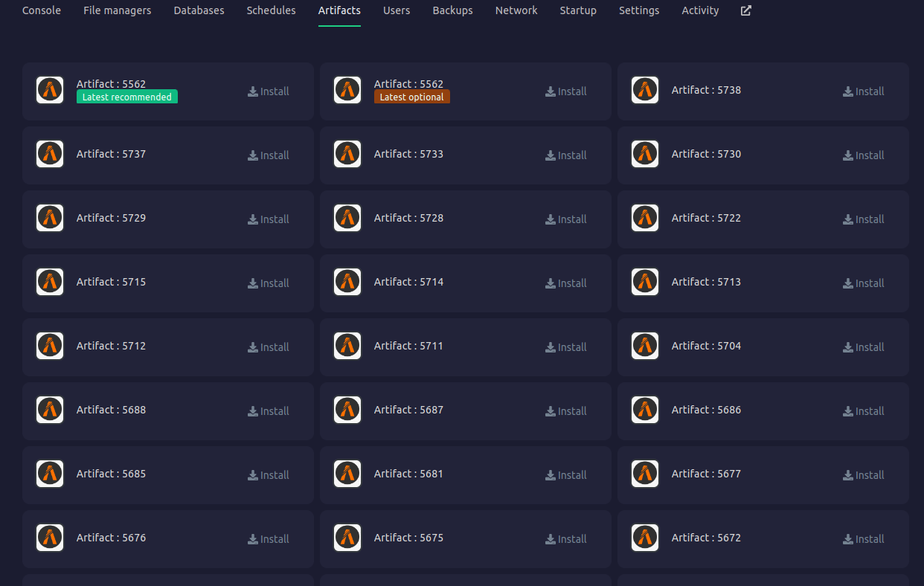Screen dimensions: 924x586
Task: Go to the Databases tab
Action: (199, 10)
